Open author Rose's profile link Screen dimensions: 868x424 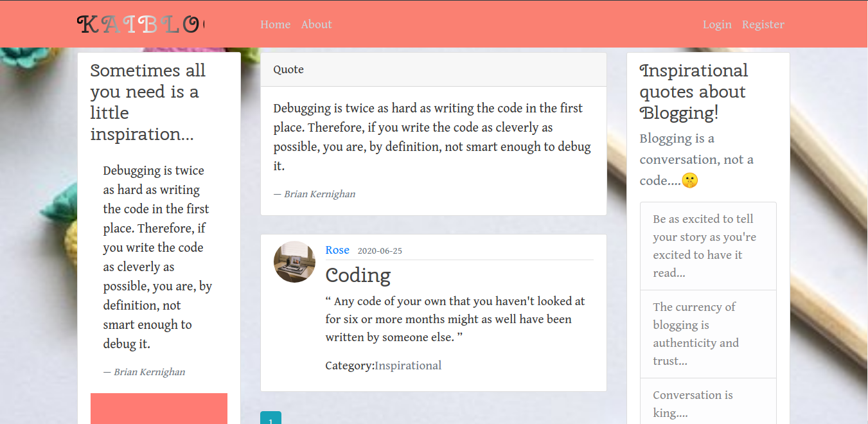pos(337,250)
